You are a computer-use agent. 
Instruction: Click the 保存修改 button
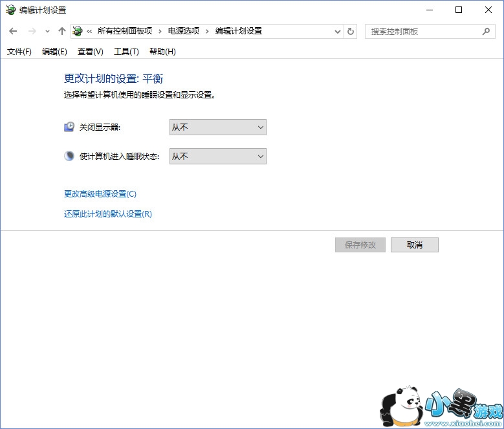tap(360, 245)
